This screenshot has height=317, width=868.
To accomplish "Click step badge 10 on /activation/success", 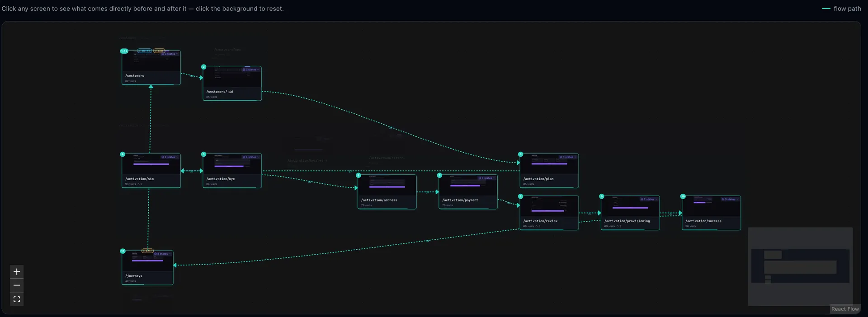I will click(683, 196).
